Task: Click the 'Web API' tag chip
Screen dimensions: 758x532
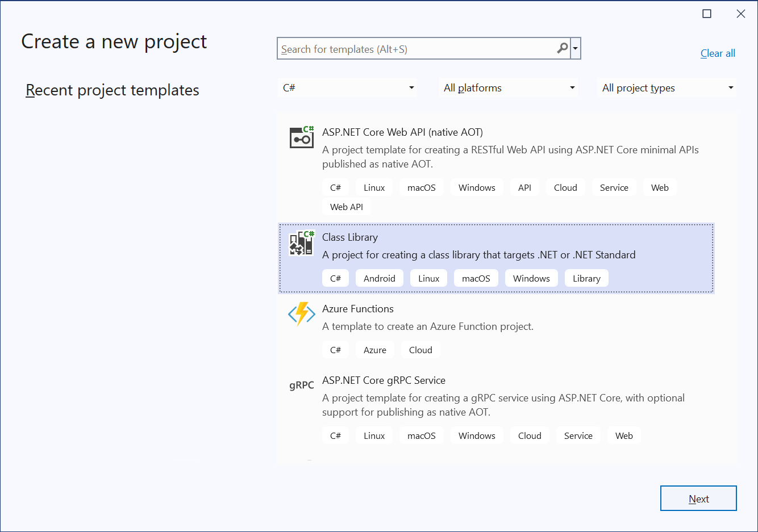Action: tap(347, 207)
